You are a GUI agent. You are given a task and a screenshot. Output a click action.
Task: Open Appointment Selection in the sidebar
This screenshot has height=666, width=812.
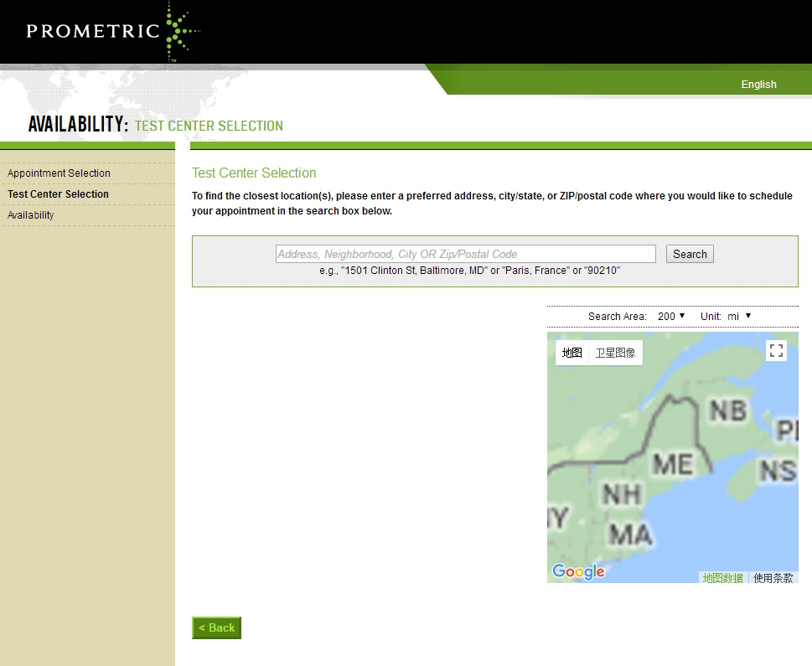point(59,173)
